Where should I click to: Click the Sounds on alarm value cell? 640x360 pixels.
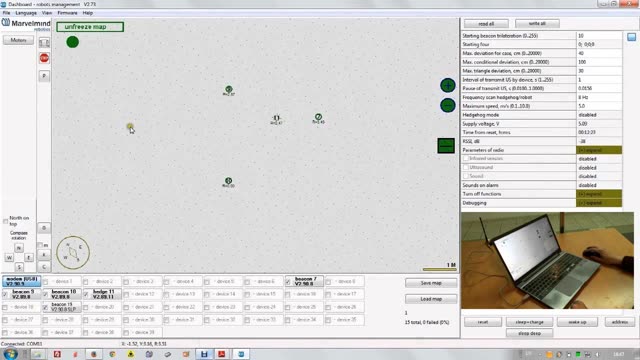point(599,185)
